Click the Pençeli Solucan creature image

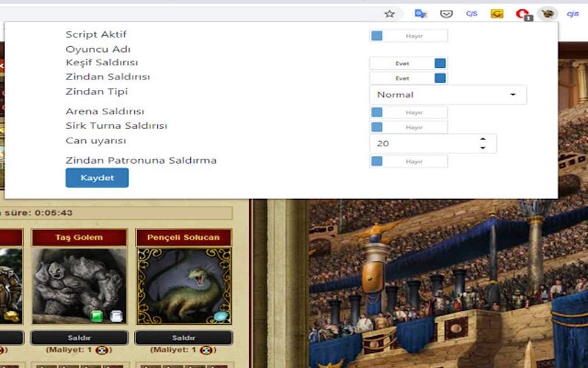[x=184, y=286]
